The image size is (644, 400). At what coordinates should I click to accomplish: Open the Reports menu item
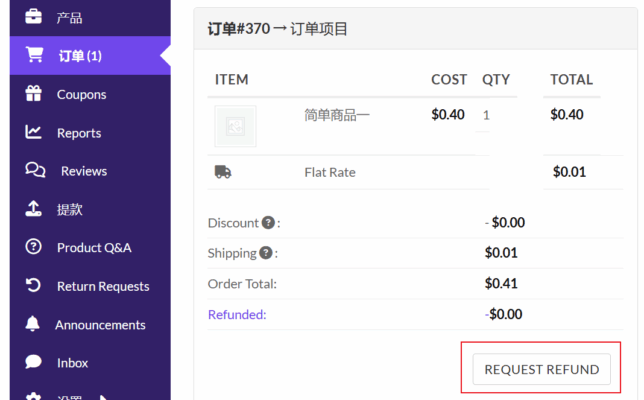click(79, 132)
